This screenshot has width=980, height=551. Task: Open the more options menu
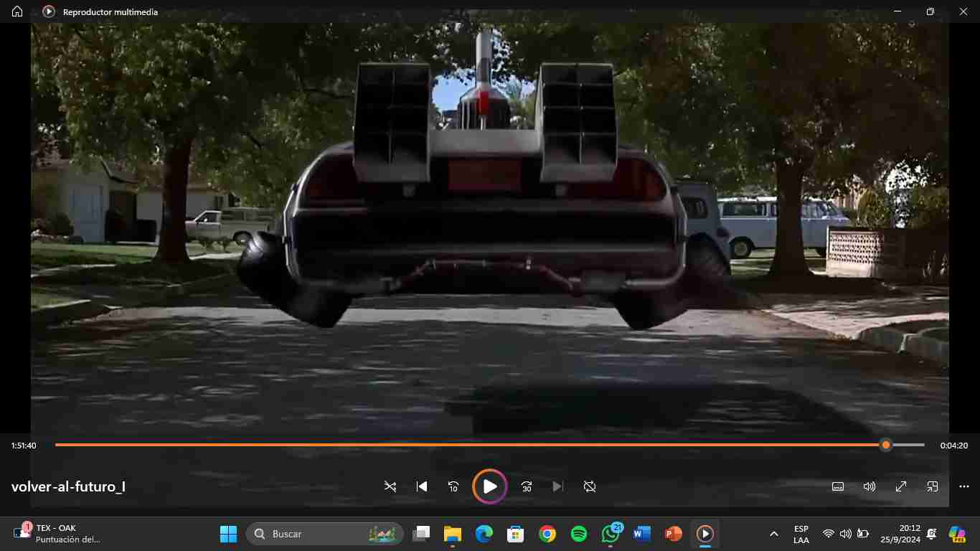click(964, 486)
